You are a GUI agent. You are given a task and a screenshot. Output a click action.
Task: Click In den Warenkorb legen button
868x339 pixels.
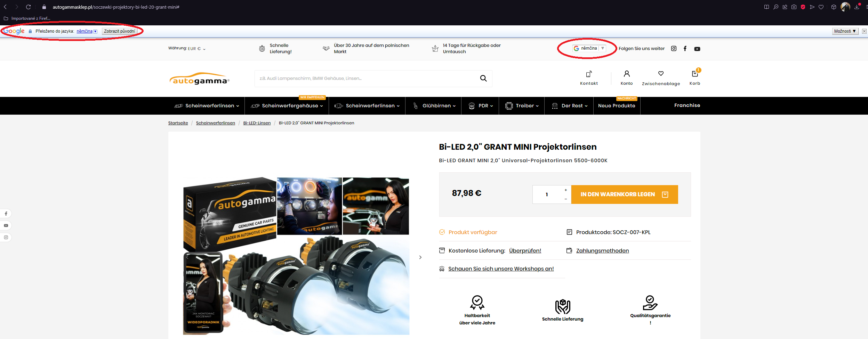624,195
